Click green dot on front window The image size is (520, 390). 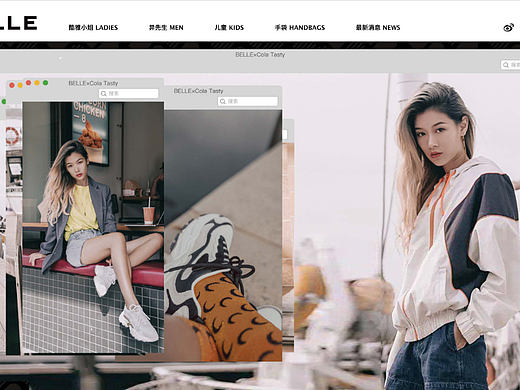(x=45, y=83)
